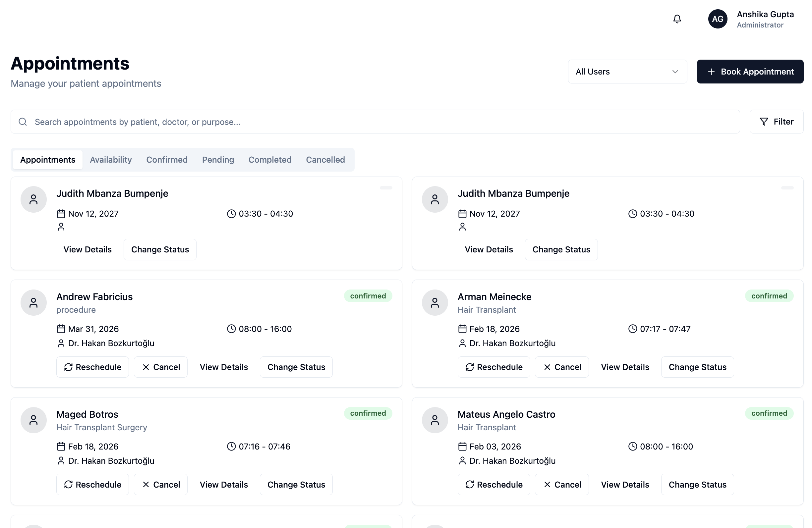The height and width of the screenshot is (528, 812).
Task: Click clock icon beside 07:16 - 07:46
Action: (x=231, y=446)
